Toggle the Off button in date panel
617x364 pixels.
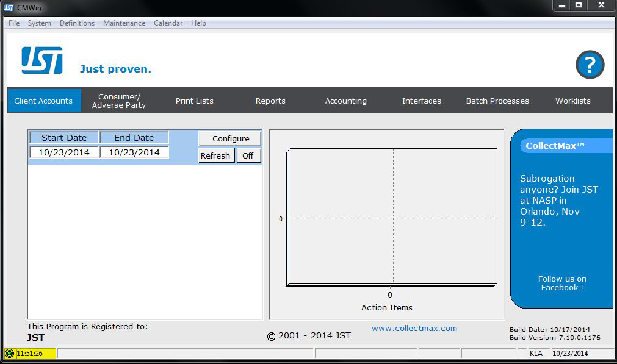tap(248, 155)
